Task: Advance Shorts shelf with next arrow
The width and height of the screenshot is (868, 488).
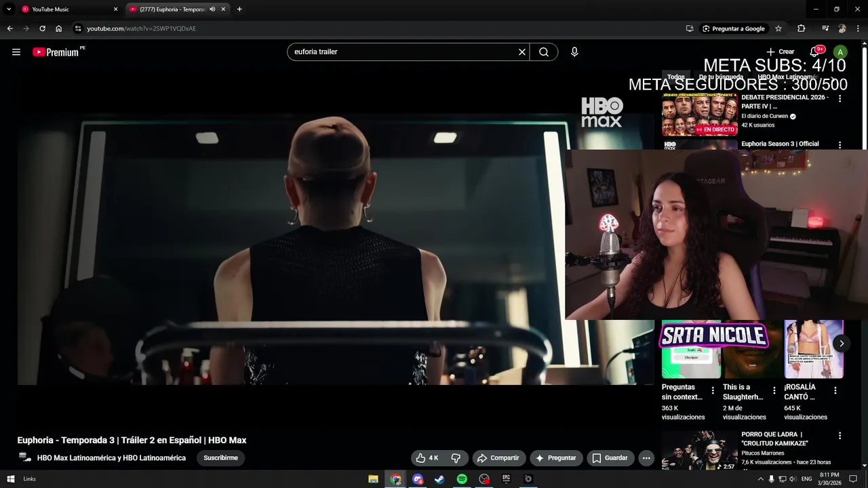Action: (x=842, y=344)
